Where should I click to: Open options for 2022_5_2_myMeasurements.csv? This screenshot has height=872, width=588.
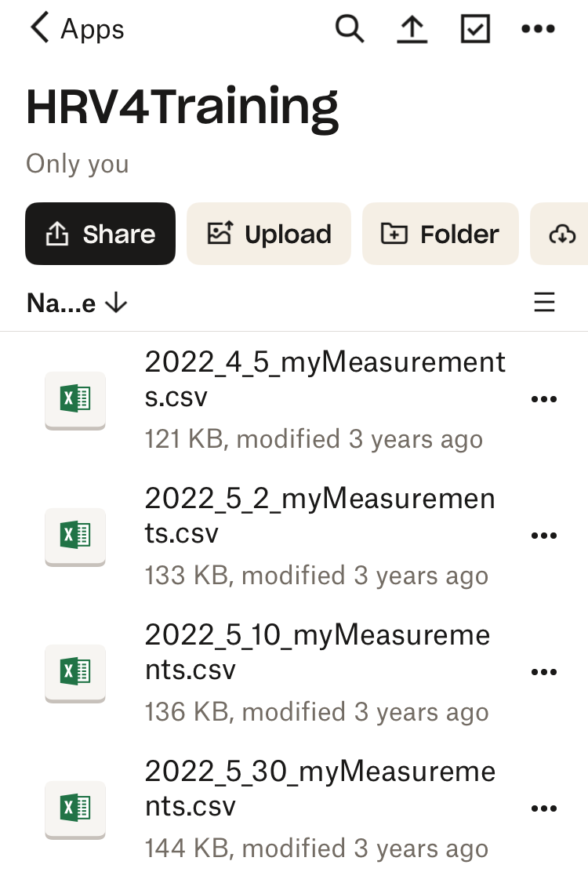pyautogui.click(x=544, y=536)
